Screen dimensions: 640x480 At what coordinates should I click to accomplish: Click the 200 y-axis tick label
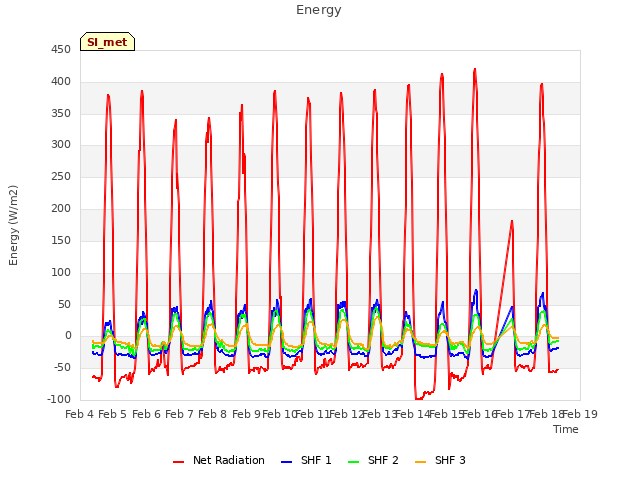point(61,209)
